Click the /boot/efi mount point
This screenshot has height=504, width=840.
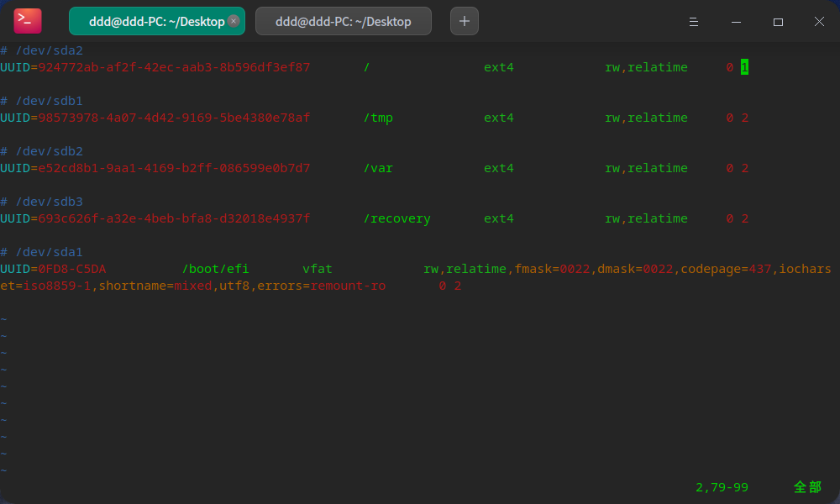coord(215,269)
